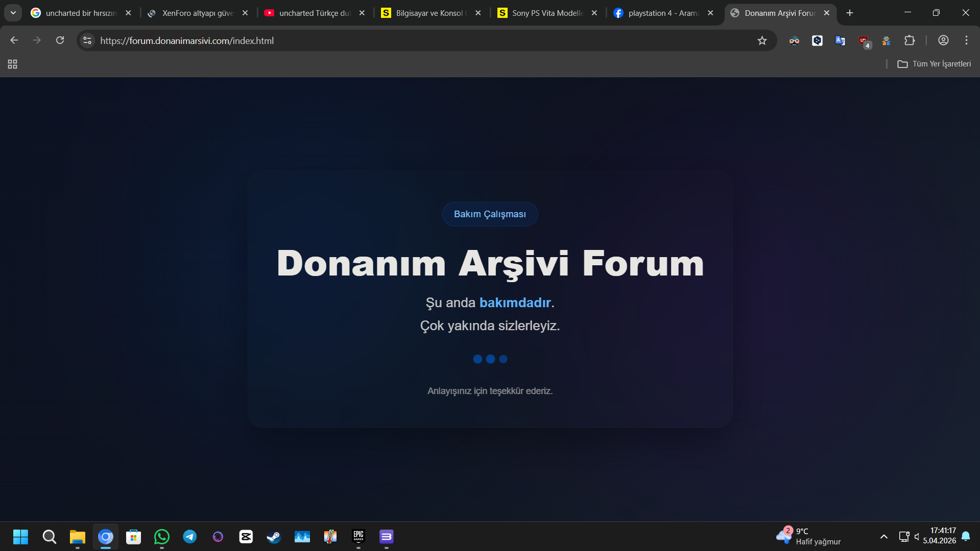980x551 pixels.
Task: Open the dark circular app after Telegram
Action: pos(218,537)
